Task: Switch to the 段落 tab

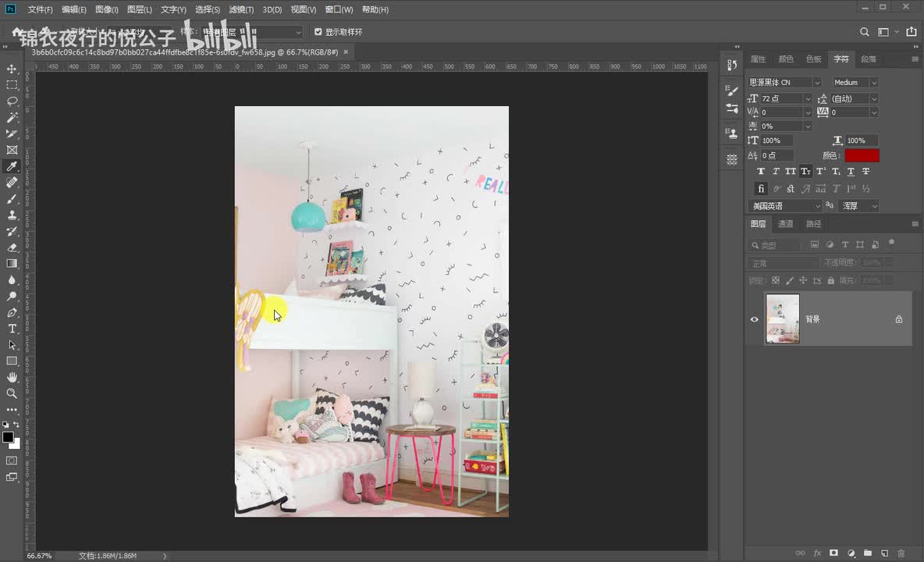Action: point(869,59)
